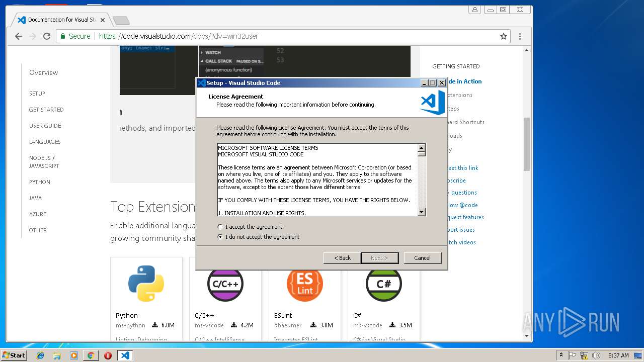This screenshot has height=362, width=644.
Task: Switch to Documentation for Visual Studio tab
Action: [60, 20]
